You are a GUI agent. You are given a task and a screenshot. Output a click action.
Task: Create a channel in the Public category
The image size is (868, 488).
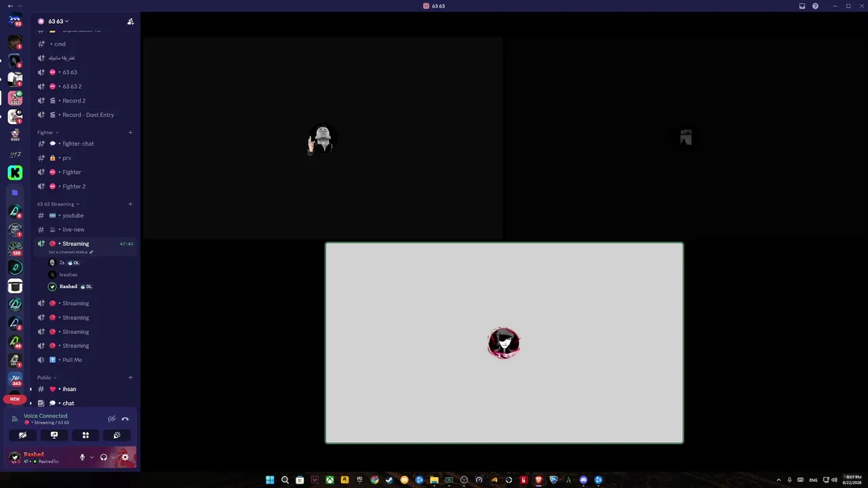pyautogui.click(x=130, y=378)
